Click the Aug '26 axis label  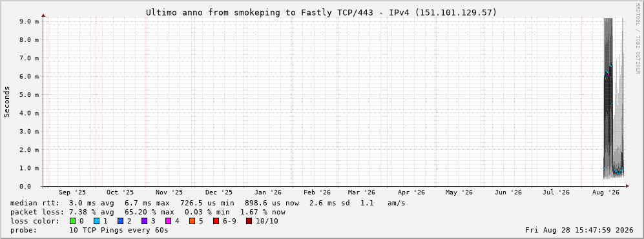pos(606,192)
